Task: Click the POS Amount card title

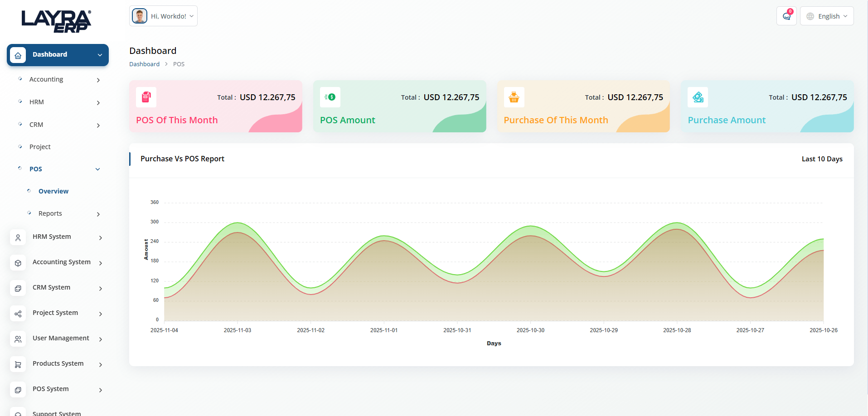Action: pos(348,120)
